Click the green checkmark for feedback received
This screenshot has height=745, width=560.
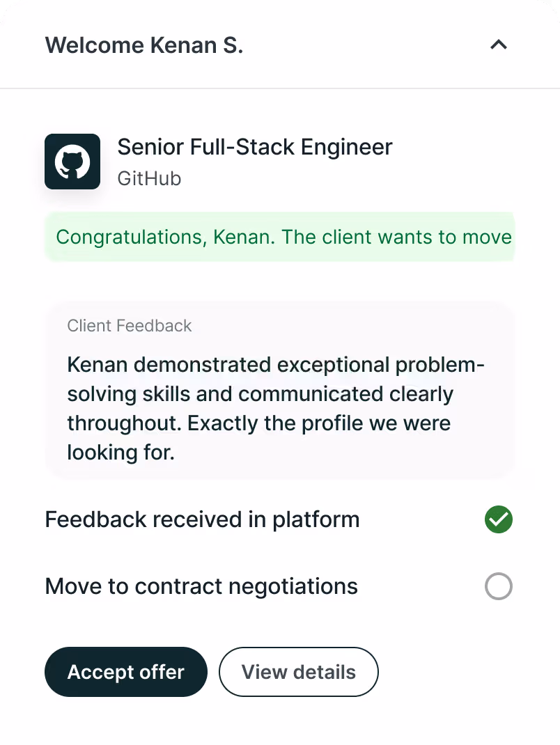(x=498, y=519)
